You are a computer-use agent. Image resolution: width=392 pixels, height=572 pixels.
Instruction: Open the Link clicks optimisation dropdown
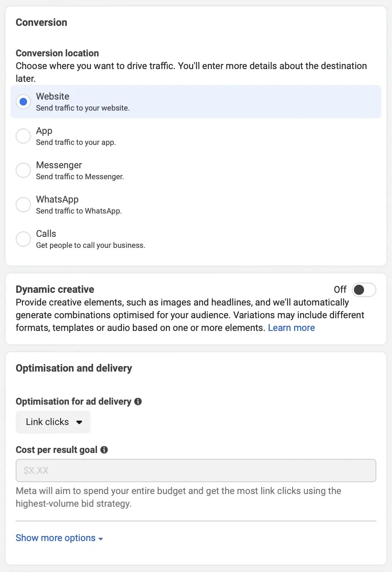[53, 422]
